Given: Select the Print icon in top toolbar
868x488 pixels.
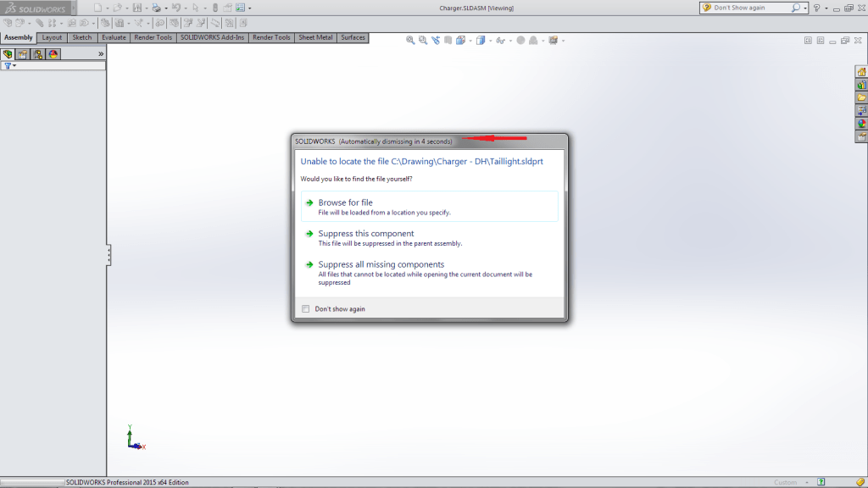Looking at the screenshot, I should click(155, 7).
